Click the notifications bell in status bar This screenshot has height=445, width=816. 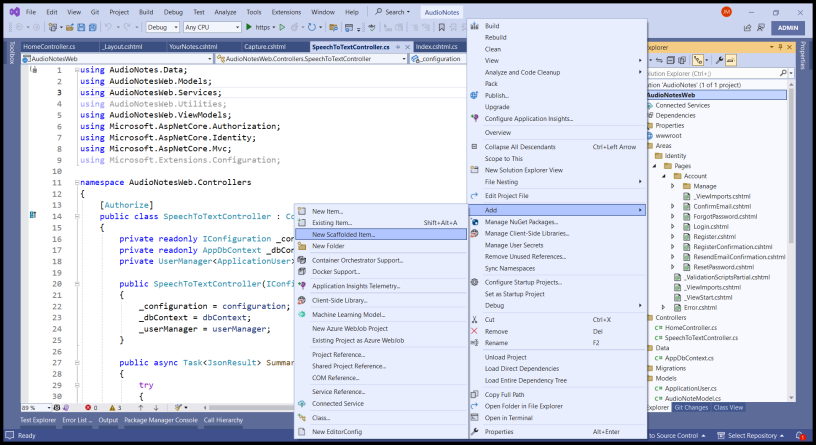tap(800, 435)
